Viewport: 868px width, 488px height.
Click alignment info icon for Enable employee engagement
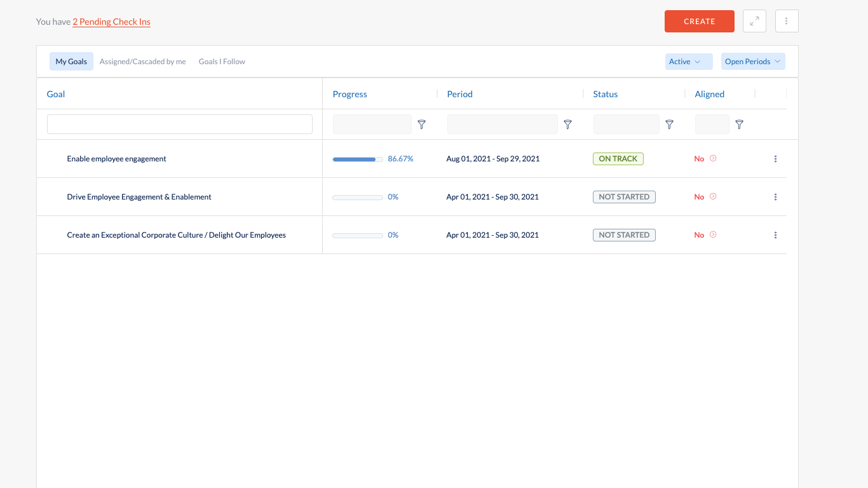(x=713, y=158)
